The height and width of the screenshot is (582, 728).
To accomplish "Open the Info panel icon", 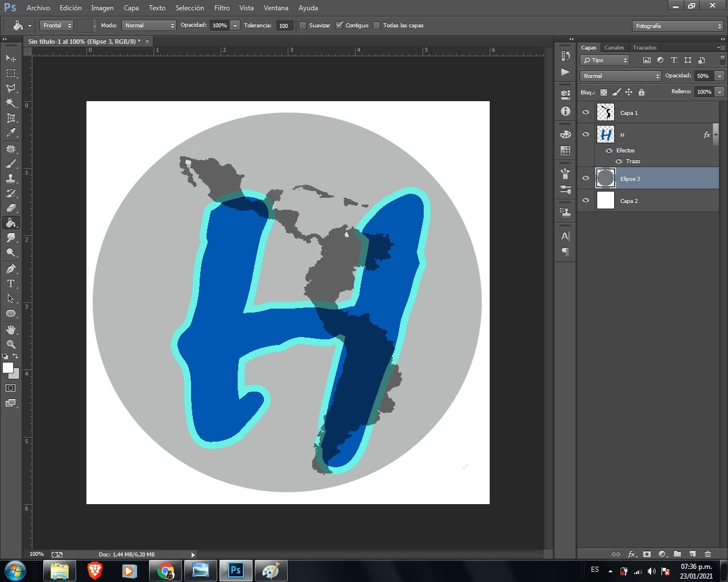I will click(x=565, y=111).
